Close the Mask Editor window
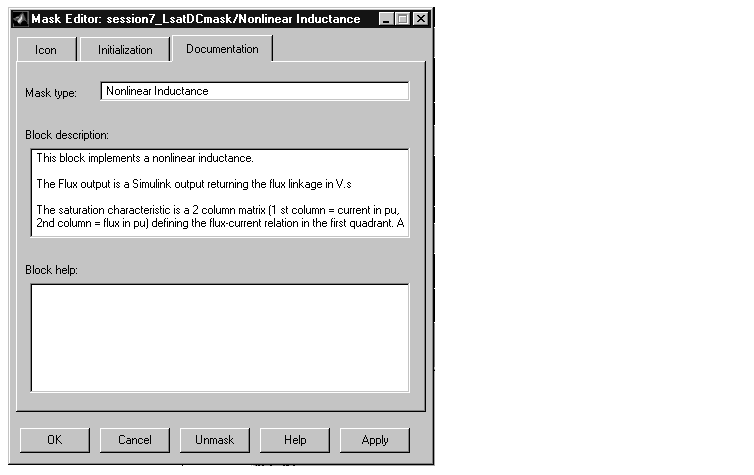The image size is (754, 475). [x=421, y=19]
